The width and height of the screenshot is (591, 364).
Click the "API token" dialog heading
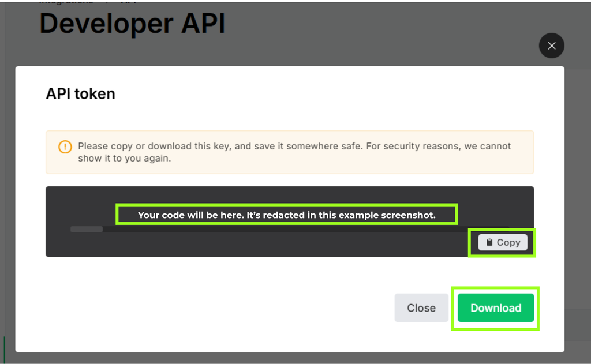point(81,93)
